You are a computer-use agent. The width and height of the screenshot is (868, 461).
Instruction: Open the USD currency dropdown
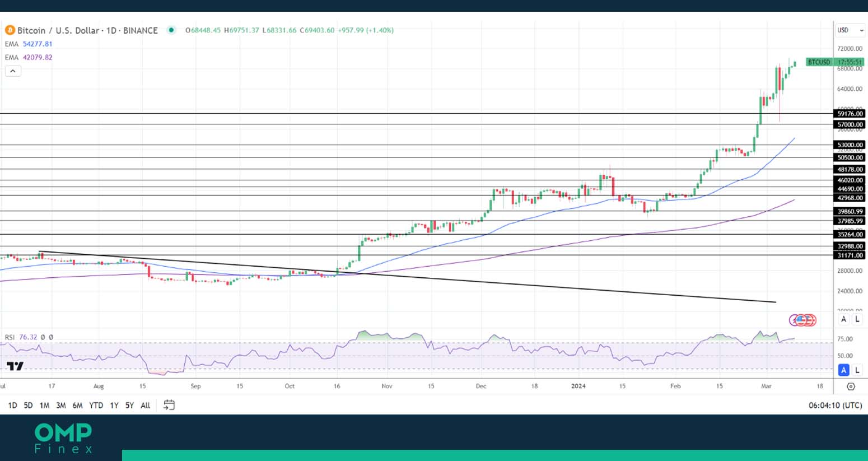850,30
